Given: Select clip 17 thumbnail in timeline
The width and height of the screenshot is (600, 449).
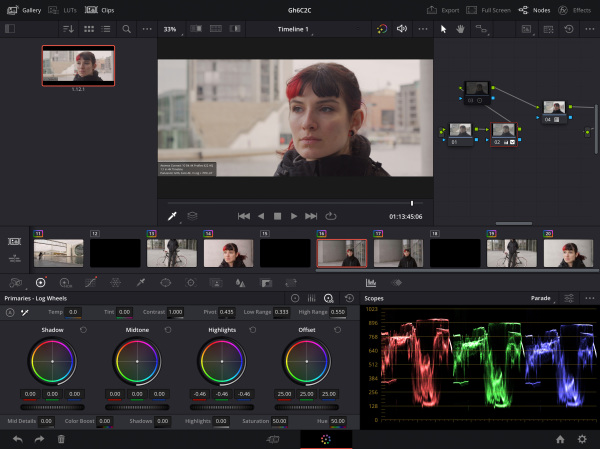Looking at the screenshot, I should [x=398, y=253].
